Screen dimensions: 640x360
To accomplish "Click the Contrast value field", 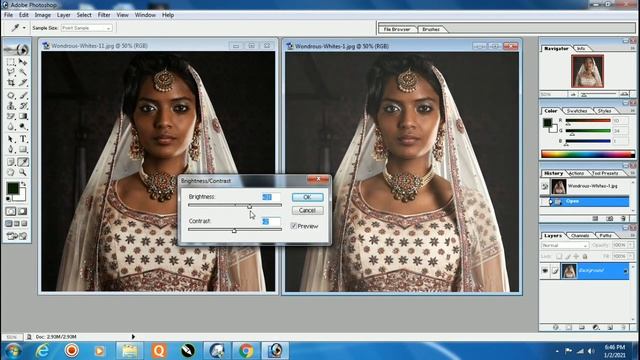I will pyautogui.click(x=271, y=221).
